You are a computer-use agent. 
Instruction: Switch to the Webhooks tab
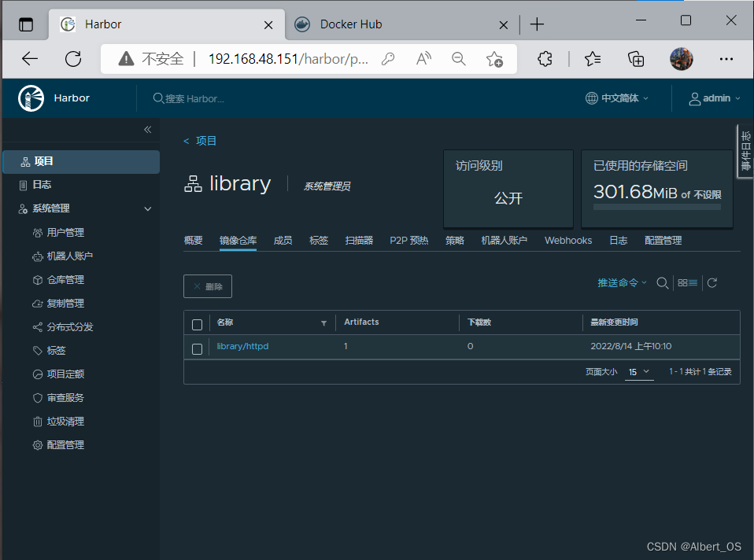tap(568, 241)
